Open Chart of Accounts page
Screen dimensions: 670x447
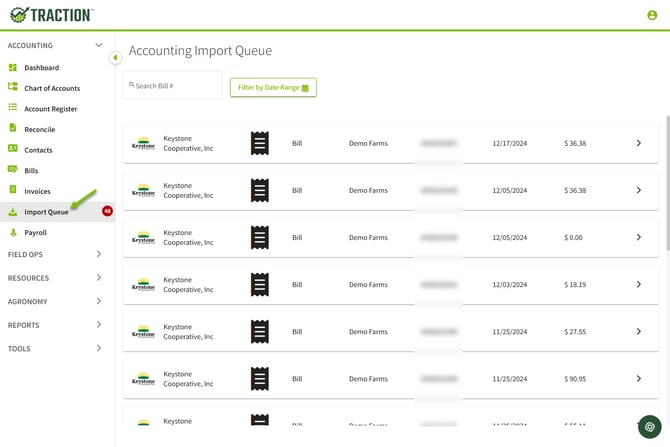(52, 88)
